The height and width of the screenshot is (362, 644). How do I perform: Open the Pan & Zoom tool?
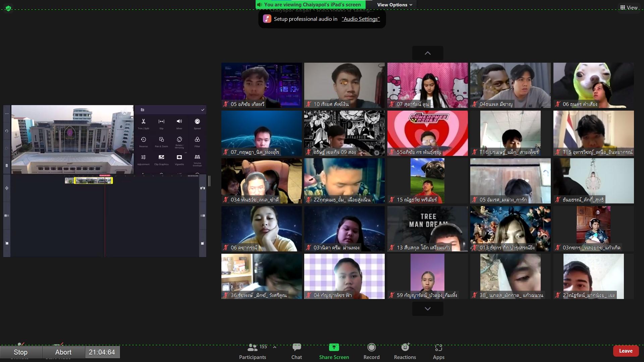(161, 141)
